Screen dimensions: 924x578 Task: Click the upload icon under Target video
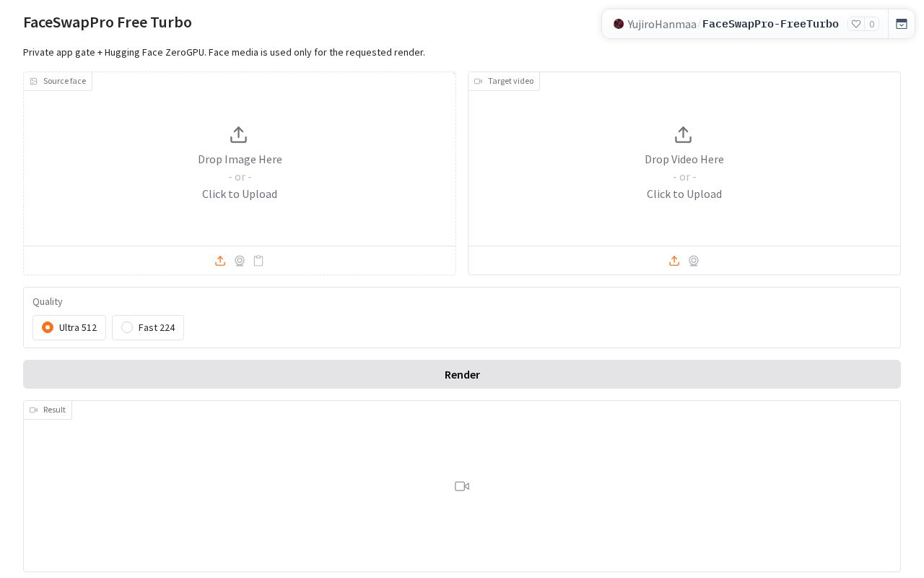[x=674, y=261]
